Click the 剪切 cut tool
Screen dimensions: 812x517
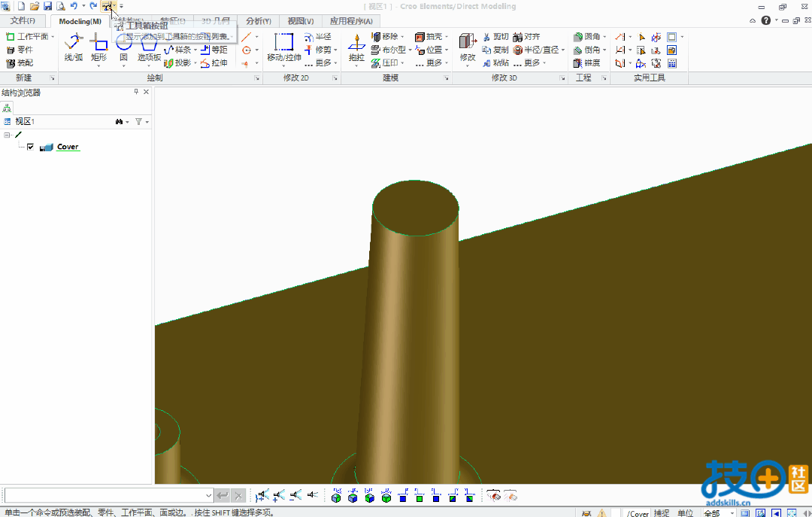(495, 37)
